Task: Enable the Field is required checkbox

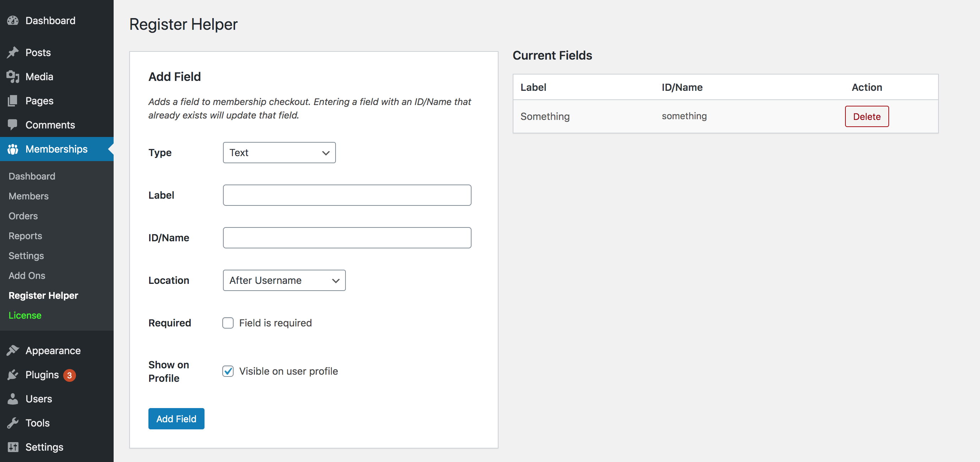Action: pyautogui.click(x=228, y=323)
